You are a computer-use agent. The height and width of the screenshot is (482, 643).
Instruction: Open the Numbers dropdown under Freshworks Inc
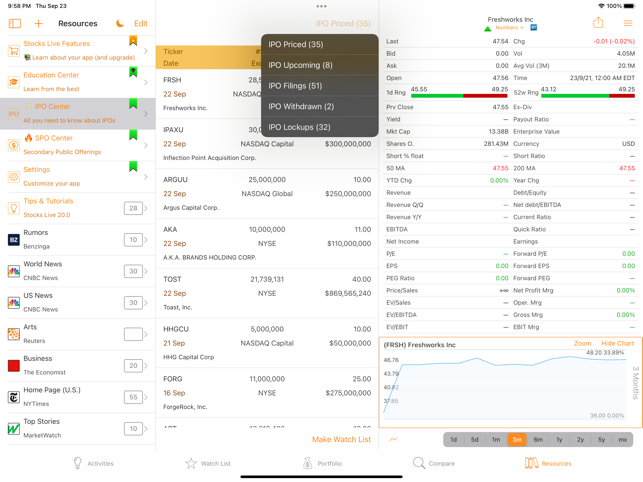(x=509, y=27)
